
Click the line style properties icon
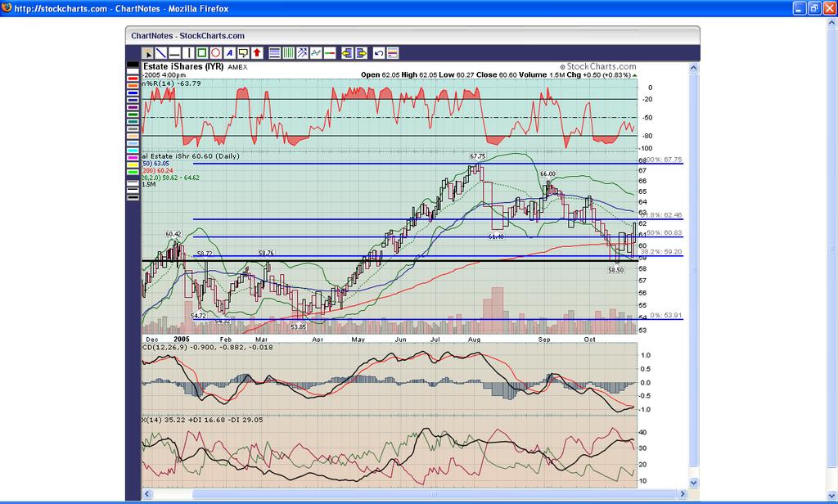click(393, 53)
